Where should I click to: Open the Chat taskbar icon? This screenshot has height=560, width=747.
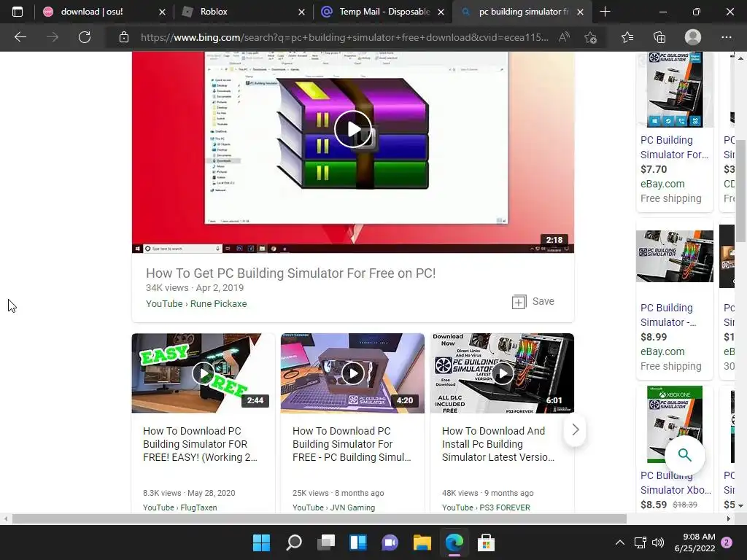click(x=390, y=542)
